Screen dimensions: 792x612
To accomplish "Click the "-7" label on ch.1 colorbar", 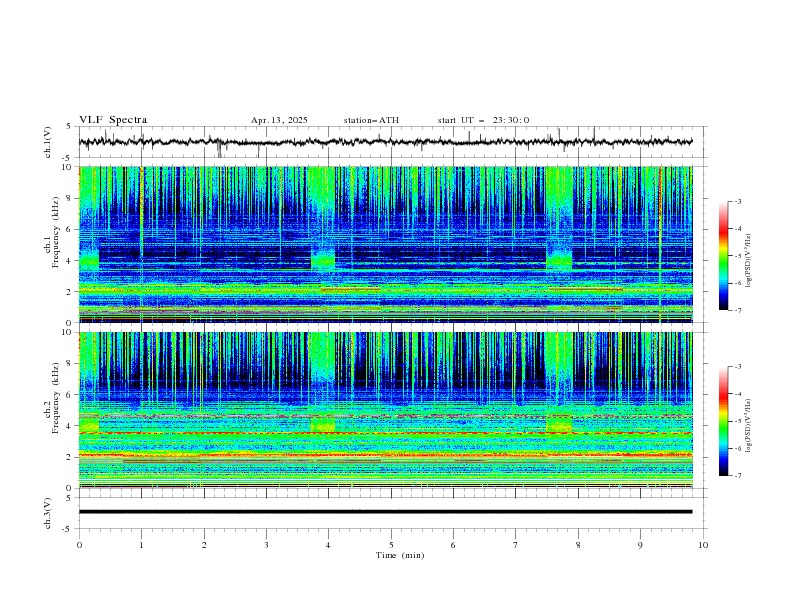I will click(x=737, y=310).
